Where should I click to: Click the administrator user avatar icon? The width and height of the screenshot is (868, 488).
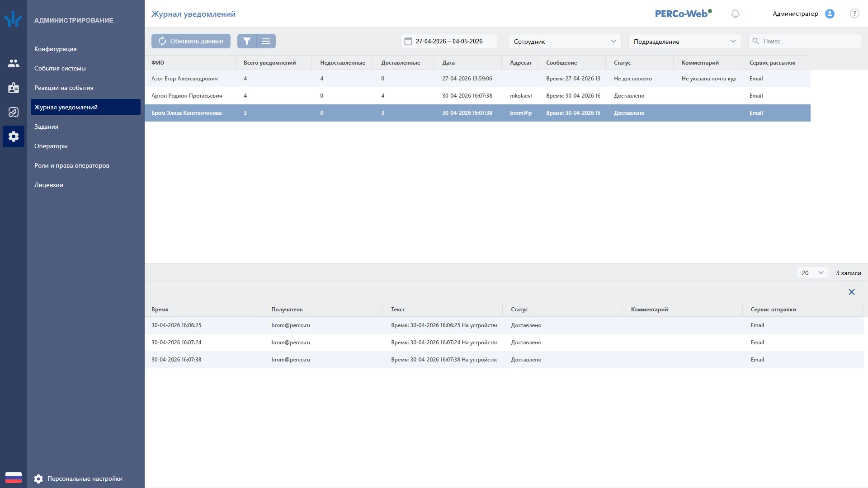point(830,14)
